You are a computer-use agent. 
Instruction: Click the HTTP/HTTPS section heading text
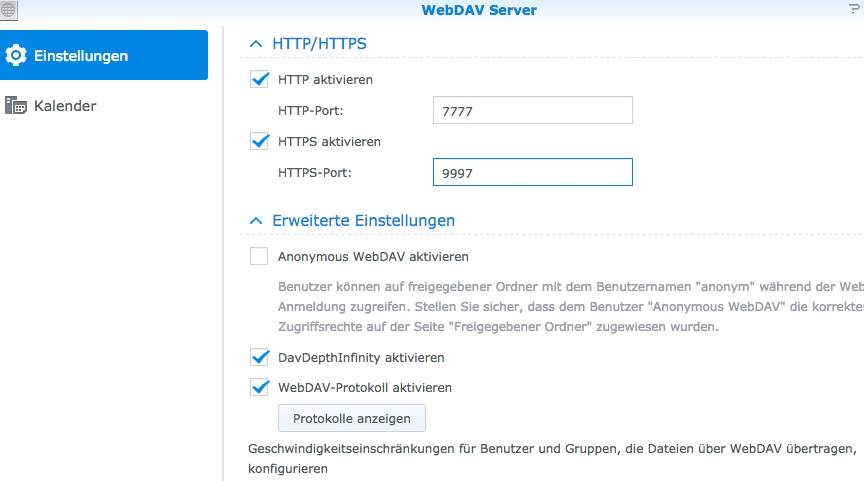point(319,44)
